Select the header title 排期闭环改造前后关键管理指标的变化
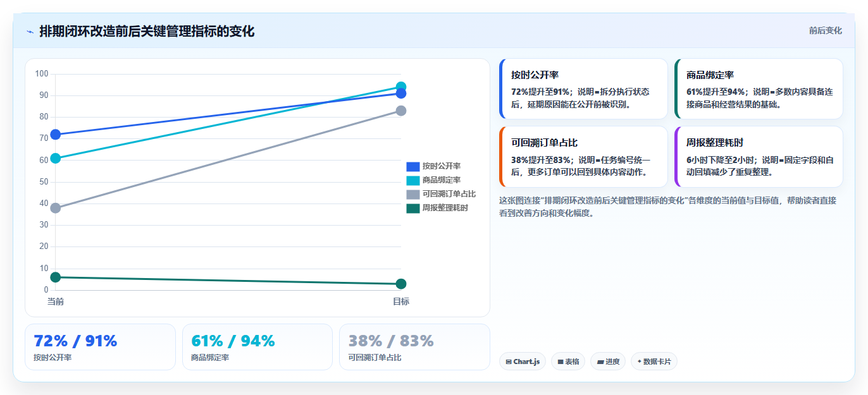The width and height of the screenshot is (868, 395). pyautogui.click(x=147, y=31)
